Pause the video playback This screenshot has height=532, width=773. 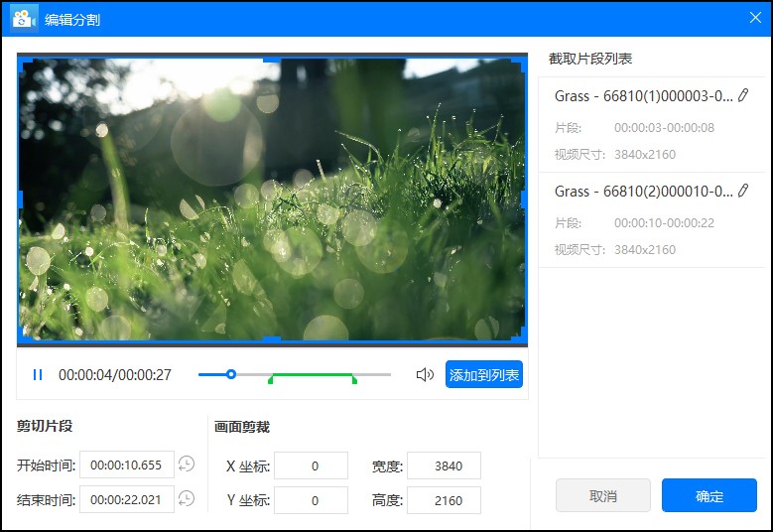(x=38, y=375)
